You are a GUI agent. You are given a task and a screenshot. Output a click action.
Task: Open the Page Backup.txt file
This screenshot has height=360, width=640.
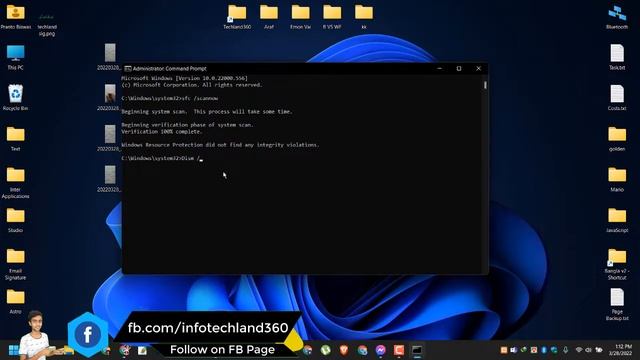617,304
